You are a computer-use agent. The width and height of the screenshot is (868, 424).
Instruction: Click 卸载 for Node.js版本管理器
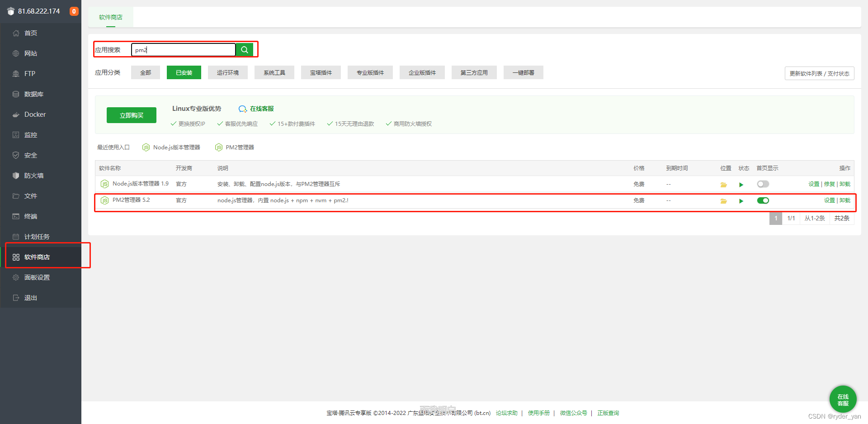844,184
